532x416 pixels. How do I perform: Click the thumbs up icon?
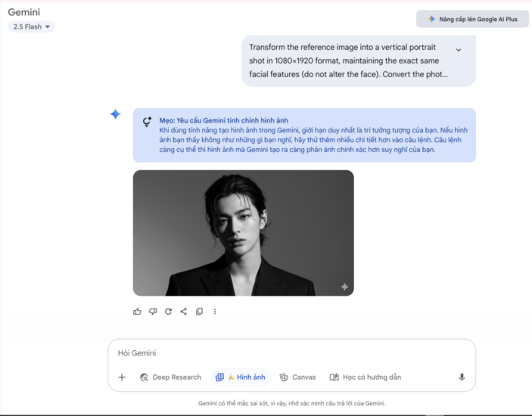point(137,312)
